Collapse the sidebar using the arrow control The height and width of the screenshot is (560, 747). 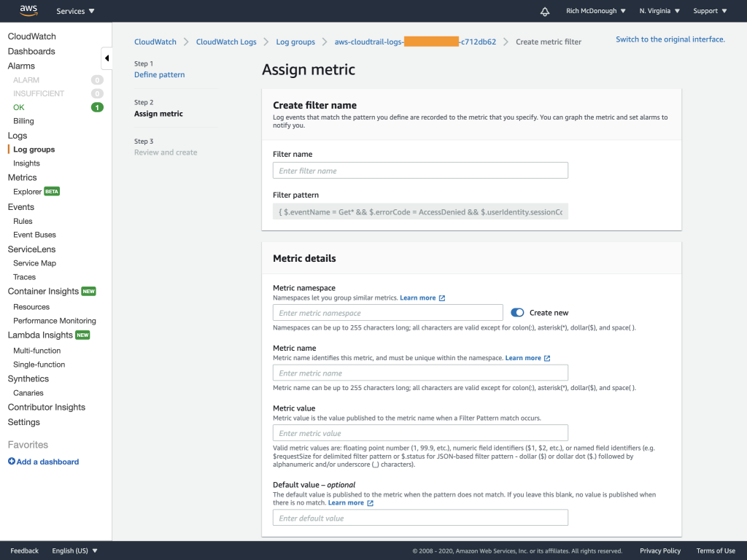tap(107, 58)
